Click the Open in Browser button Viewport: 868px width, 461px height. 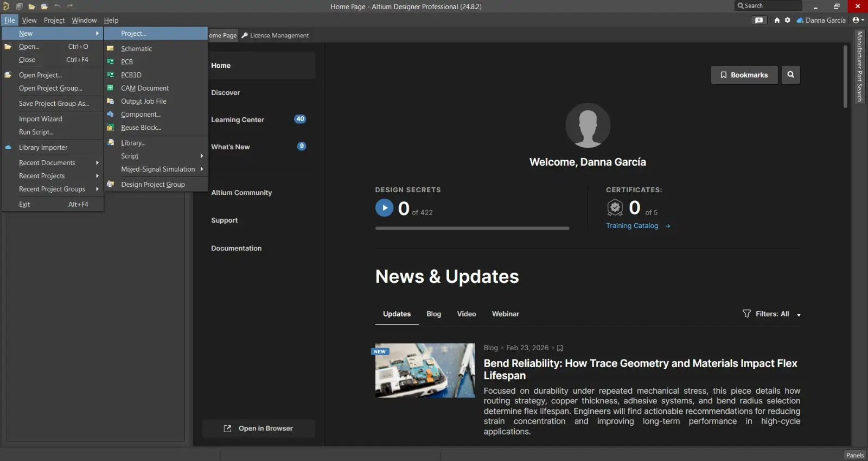259,428
